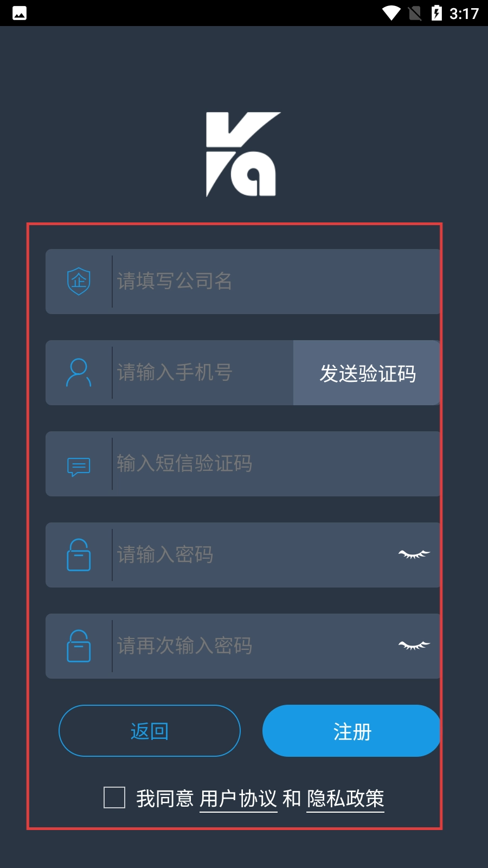Open the 隐私政策 link
The height and width of the screenshot is (868, 488).
click(345, 799)
